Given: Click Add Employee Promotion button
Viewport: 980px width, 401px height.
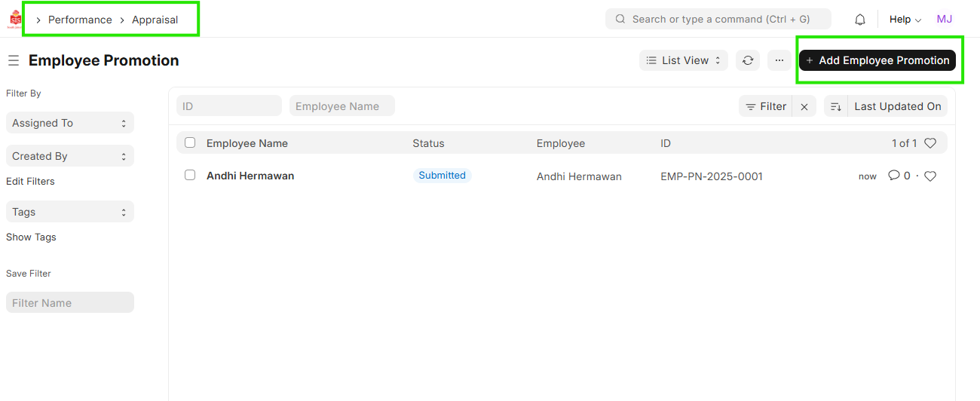Looking at the screenshot, I should click(x=877, y=60).
